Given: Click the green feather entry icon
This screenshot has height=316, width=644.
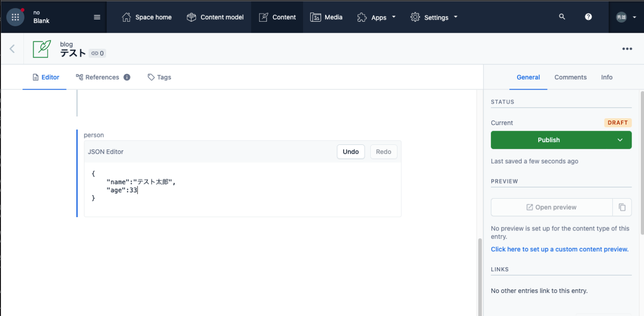Looking at the screenshot, I should coord(42,49).
